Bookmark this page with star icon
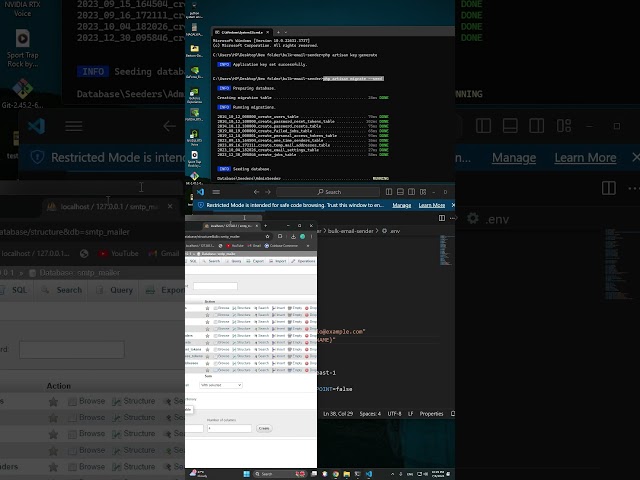This screenshot has height=480, width=640. click(x=267, y=236)
